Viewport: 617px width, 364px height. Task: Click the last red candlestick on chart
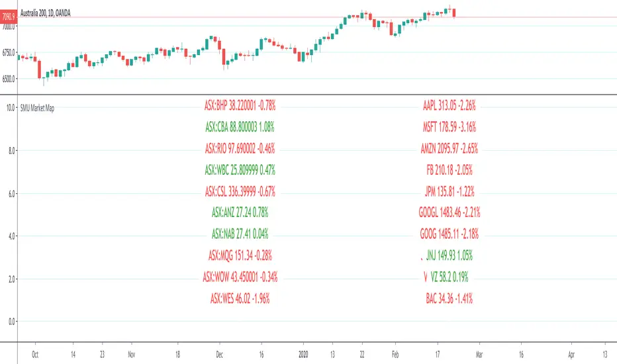click(454, 13)
